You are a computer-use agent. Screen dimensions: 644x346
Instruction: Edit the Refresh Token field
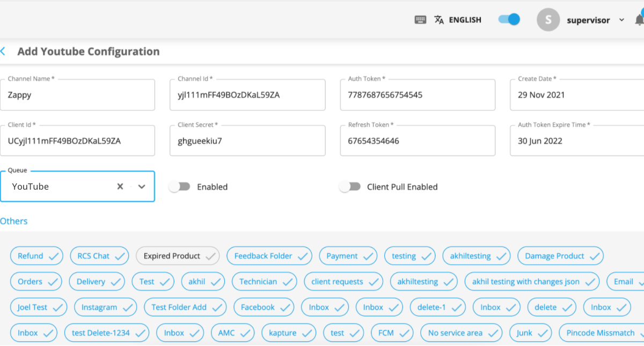(x=418, y=141)
